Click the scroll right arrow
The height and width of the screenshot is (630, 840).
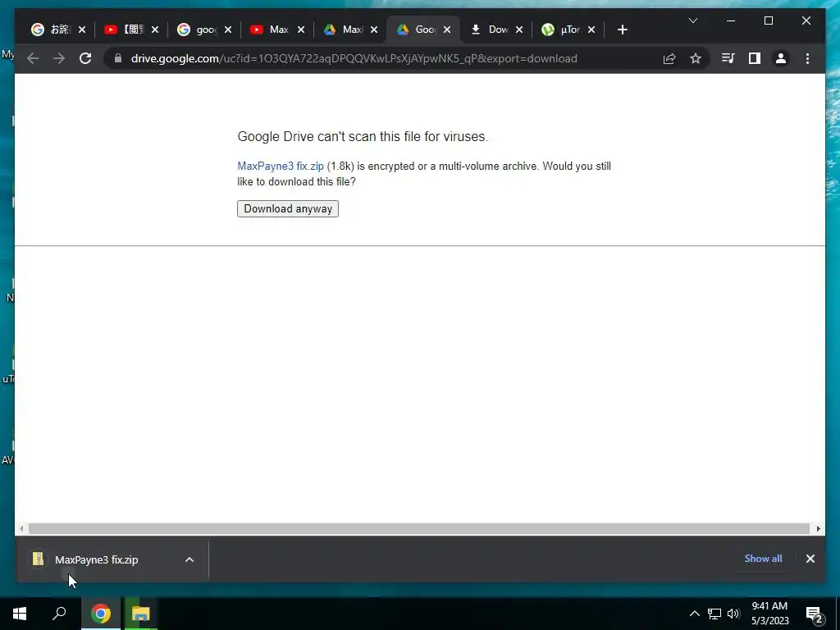818,529
